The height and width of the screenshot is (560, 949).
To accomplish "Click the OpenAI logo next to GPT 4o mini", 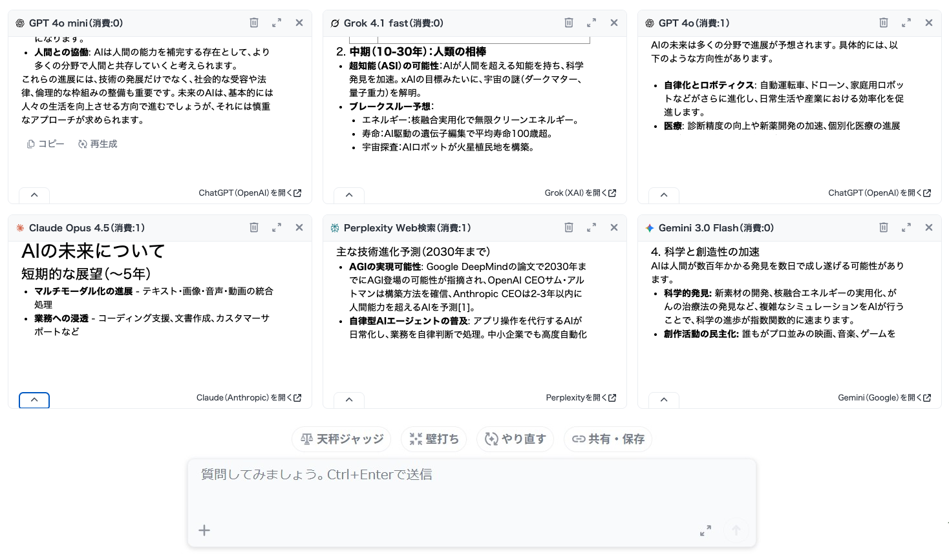I will pos(20,23).
